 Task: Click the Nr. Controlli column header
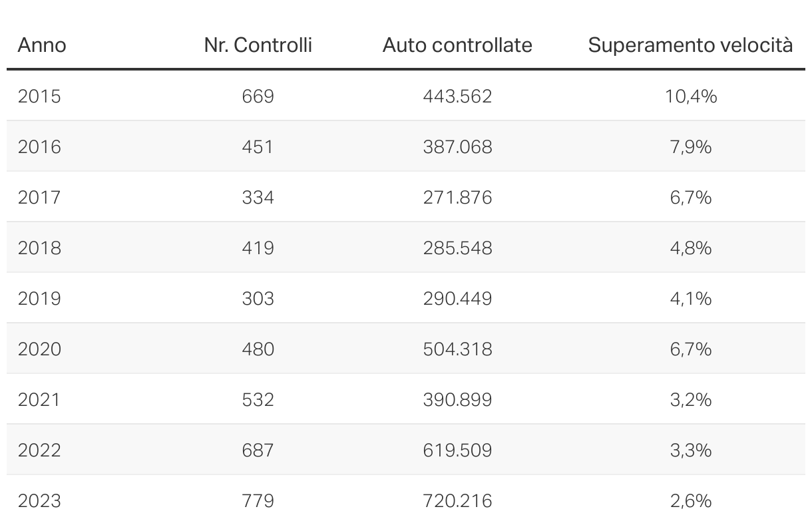tap(258, 45)
